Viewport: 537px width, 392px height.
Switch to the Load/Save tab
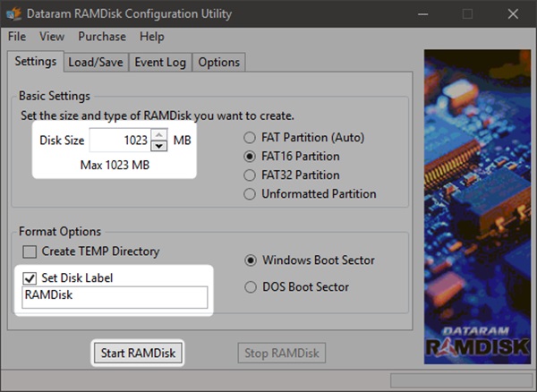pos(96,63)
